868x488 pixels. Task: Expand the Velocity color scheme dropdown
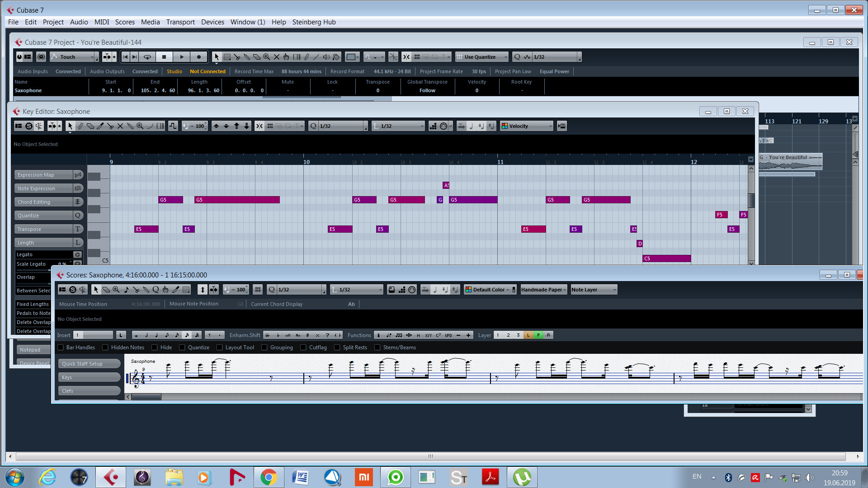point(527,126)
